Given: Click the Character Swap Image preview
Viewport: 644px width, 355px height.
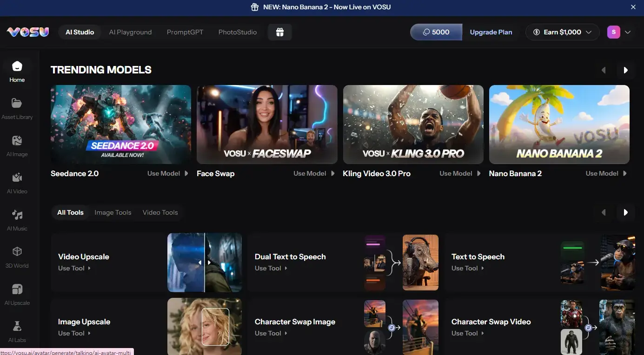Looking at the screenshot, I should point(401,328).
